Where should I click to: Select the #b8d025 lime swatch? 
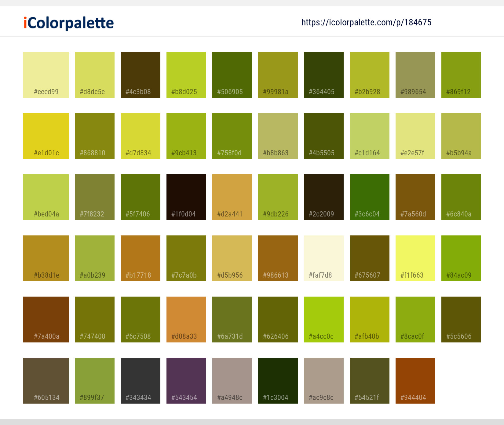[x=186, y=75]
